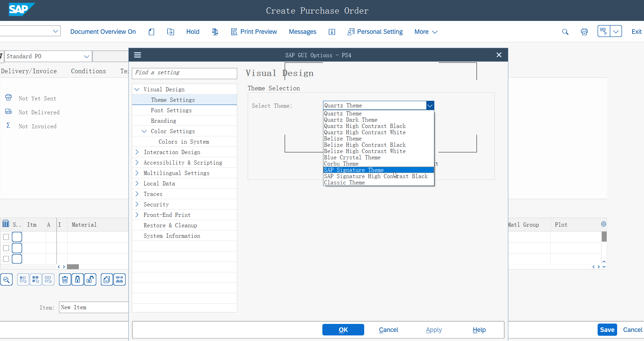Click the create new document icon
644x341 pixels.
(151, 32)
